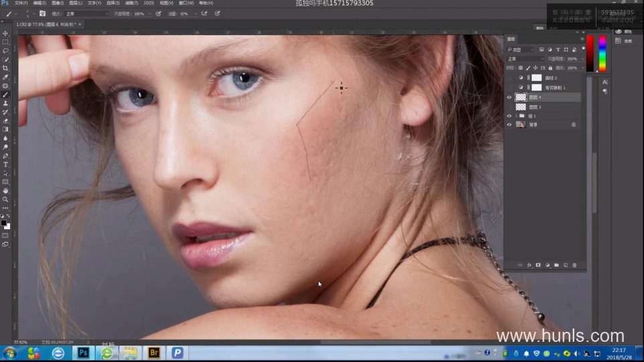Click the Photoshop icon in the Windows taskbar
The image size is (644, 362).
point(84,353)
